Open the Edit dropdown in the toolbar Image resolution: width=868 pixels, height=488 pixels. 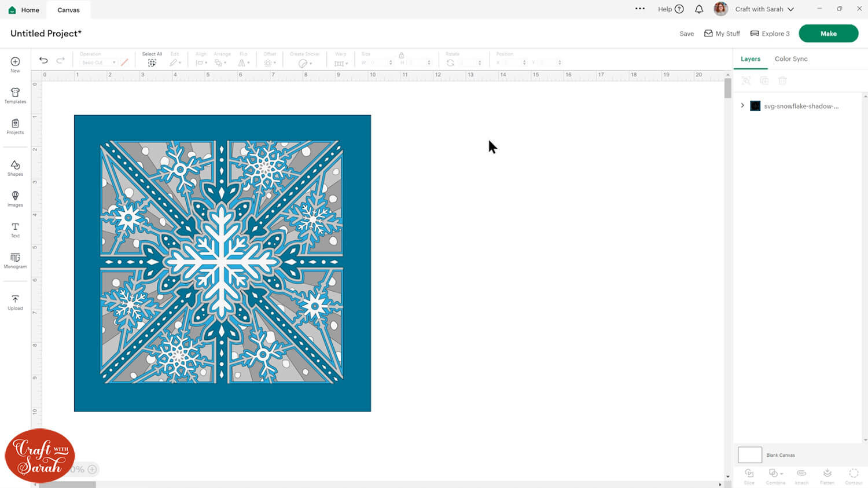point(175,63)
